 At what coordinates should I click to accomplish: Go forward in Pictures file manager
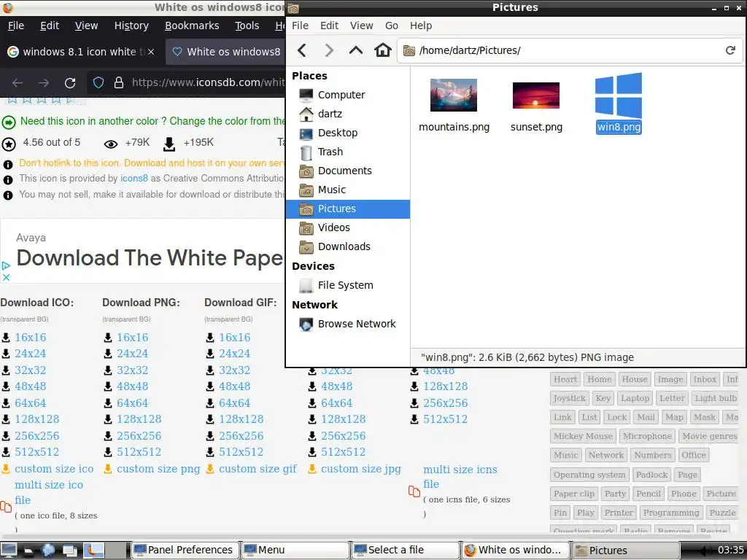329,50
